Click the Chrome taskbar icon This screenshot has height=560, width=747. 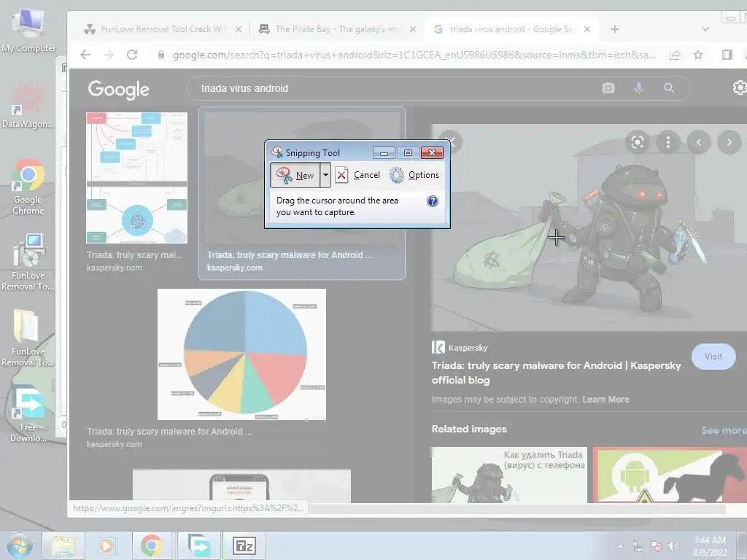pyautogui.click(x=152, y=545)
